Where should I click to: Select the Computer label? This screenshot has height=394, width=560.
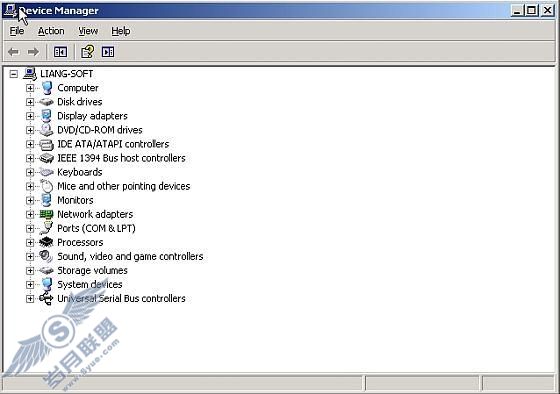(78, 88)
